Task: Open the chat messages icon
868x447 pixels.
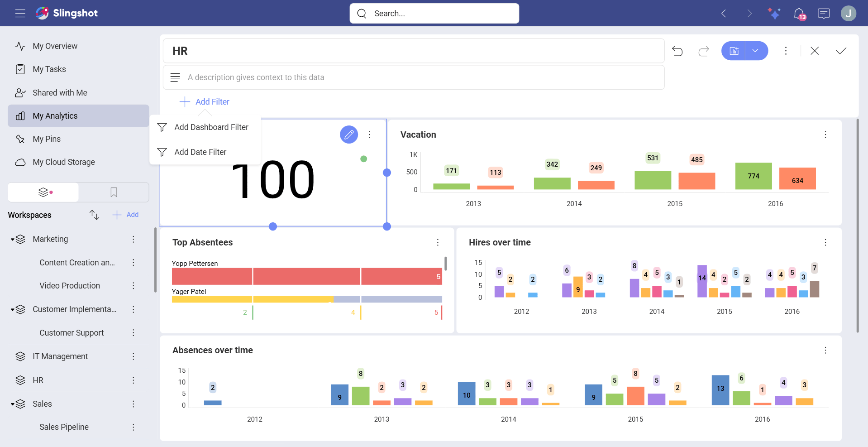Action: point(823,13)
